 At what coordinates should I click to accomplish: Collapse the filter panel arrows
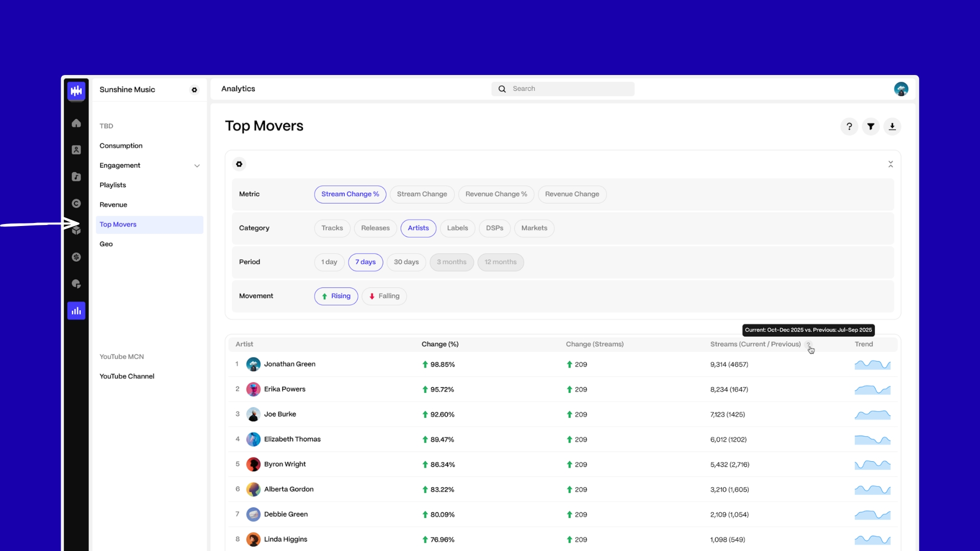point(890,164)
